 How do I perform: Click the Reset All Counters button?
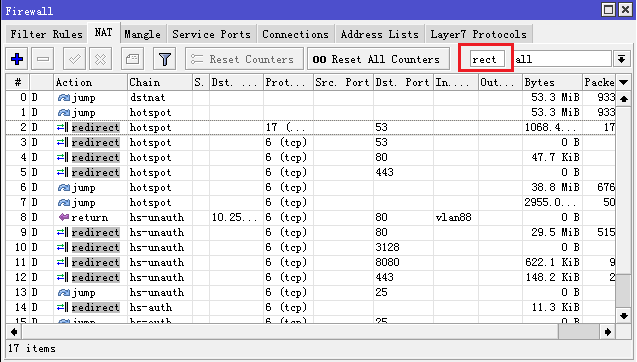tap(378, 59)
